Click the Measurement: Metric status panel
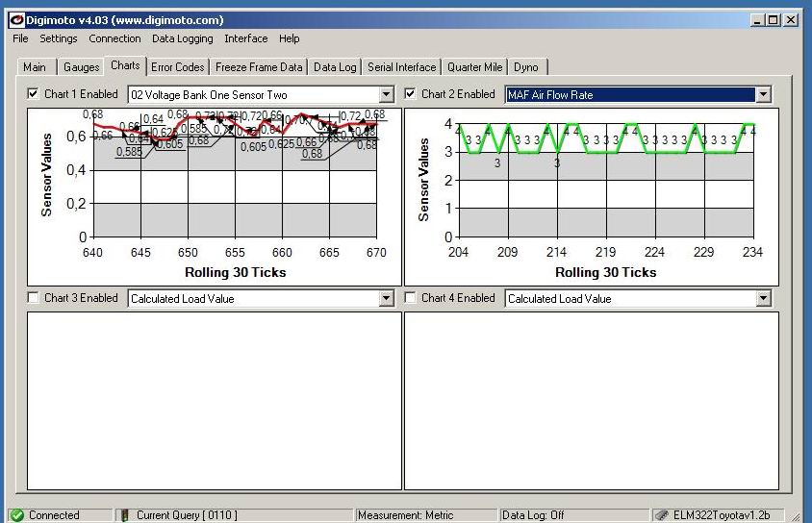This screenshot has height=523, width=812. coord(405,515)
